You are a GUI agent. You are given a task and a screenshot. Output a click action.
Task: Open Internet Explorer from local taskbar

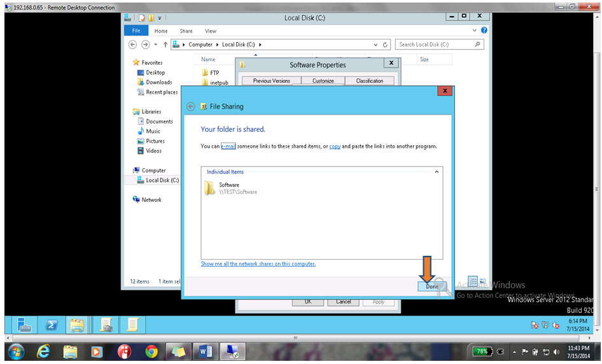[43, 352]
